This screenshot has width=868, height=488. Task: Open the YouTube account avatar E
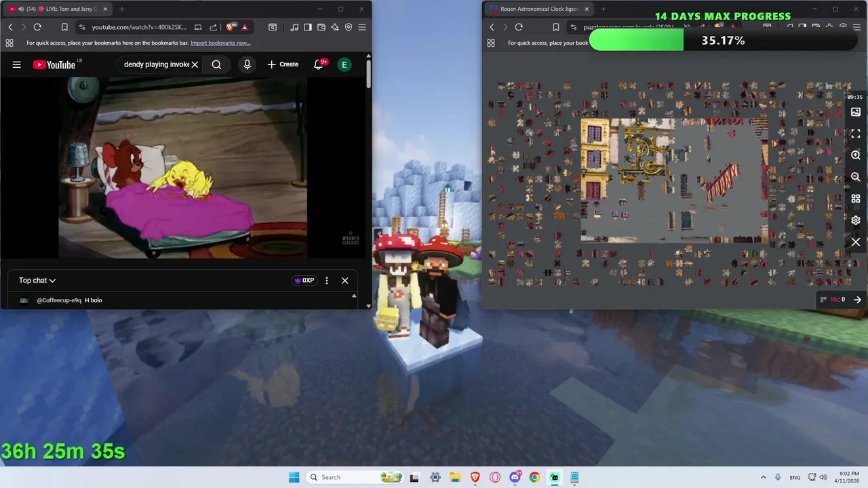(344, 64)
